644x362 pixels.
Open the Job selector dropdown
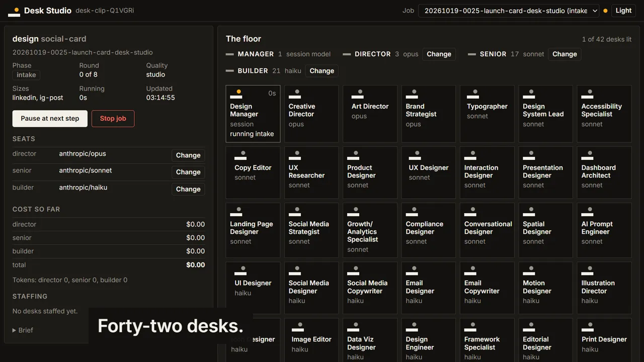pos(509,11)
